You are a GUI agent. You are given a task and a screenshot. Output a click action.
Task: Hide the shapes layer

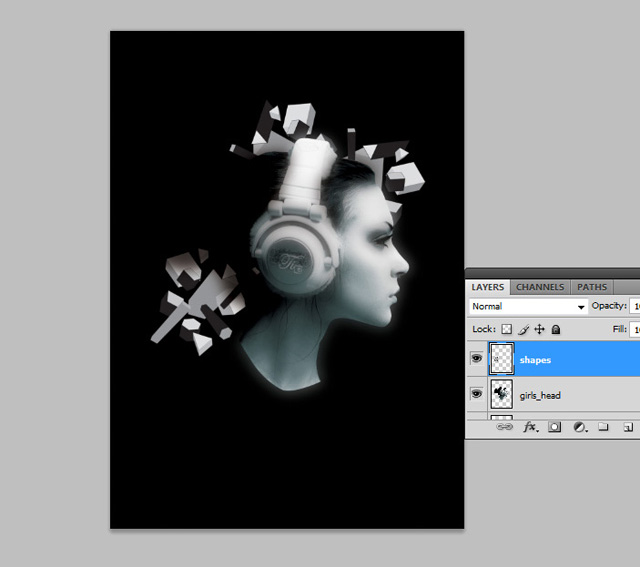point(476,359)
